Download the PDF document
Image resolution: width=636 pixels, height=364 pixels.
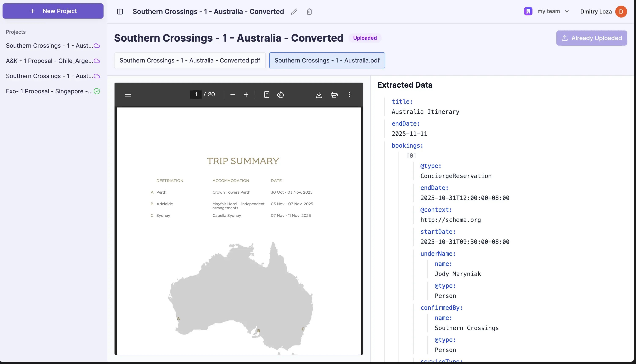319,95
